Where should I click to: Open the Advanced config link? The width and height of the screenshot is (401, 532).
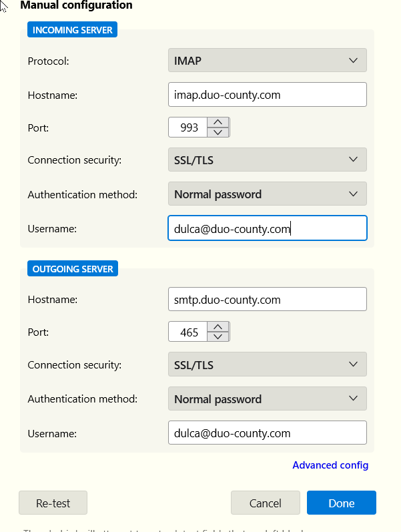[x=330, y=465]
